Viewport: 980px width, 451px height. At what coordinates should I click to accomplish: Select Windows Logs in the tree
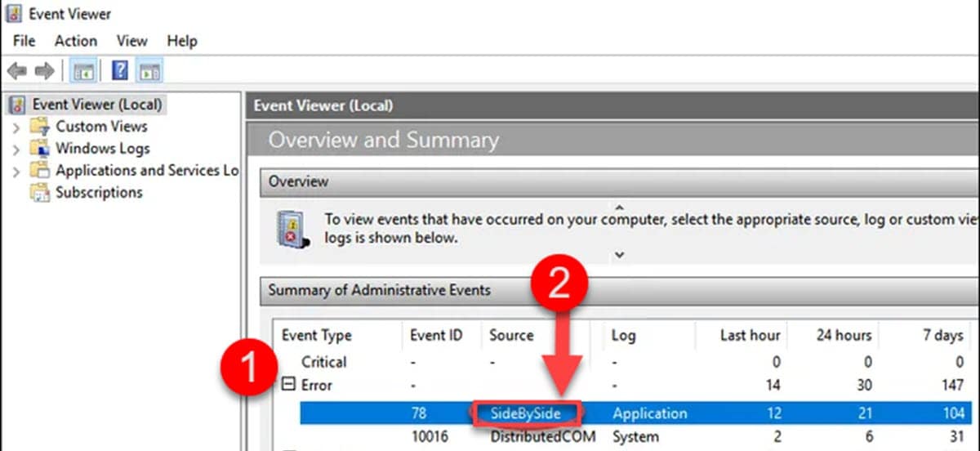tap(103, 149)
